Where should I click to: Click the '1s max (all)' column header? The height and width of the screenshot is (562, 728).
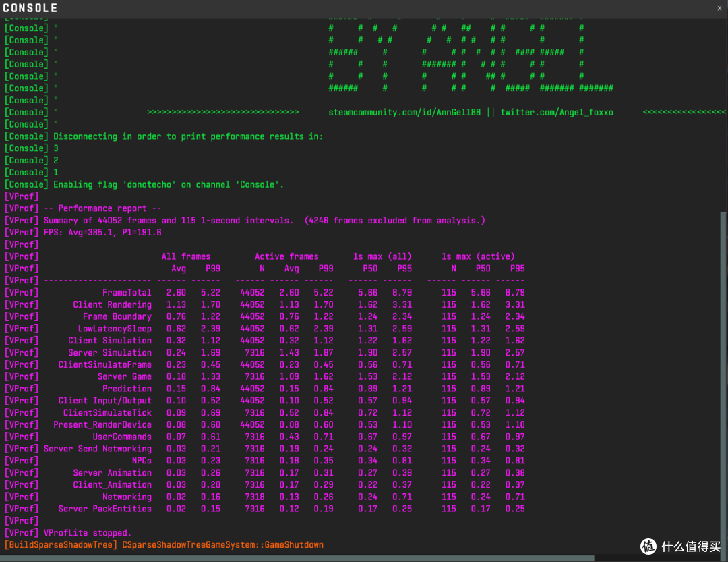[x=382, y=256]
